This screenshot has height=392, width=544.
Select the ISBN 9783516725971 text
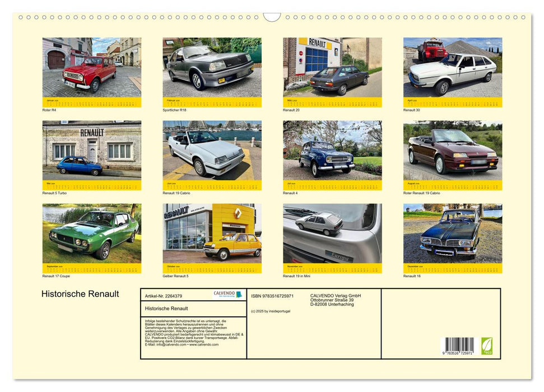point(272,296)
